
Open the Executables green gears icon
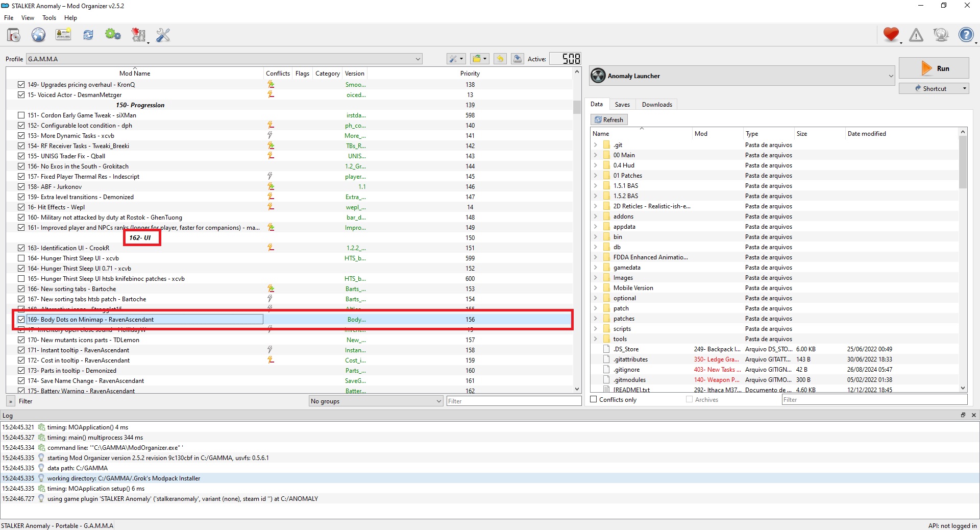pos(113,35)
